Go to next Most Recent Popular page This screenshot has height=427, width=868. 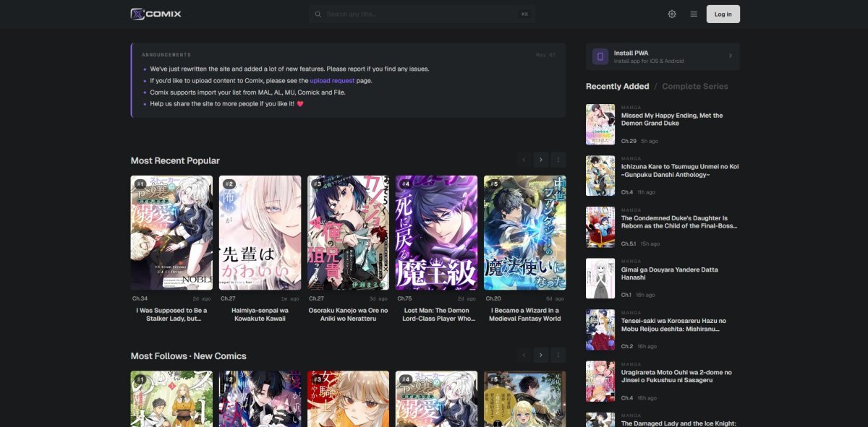coord(540,159)
